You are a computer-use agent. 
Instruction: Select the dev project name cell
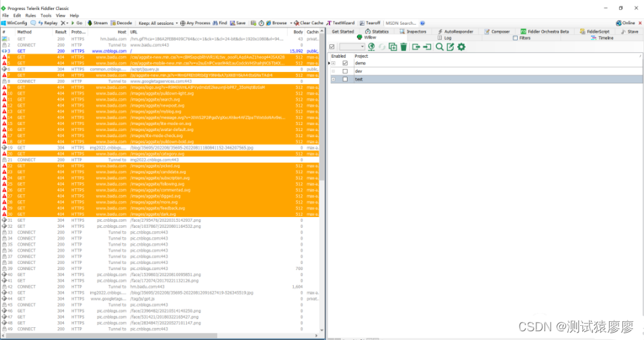tap(497, 71)
